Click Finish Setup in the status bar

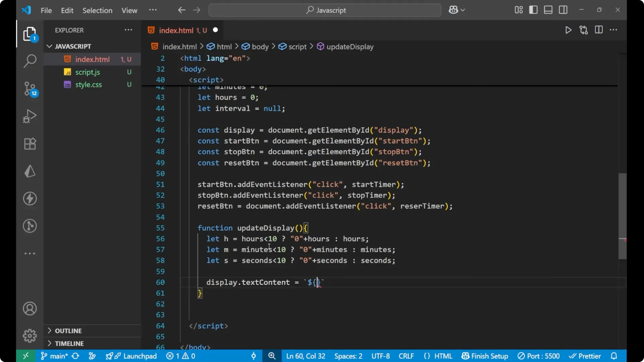[484, 356]
